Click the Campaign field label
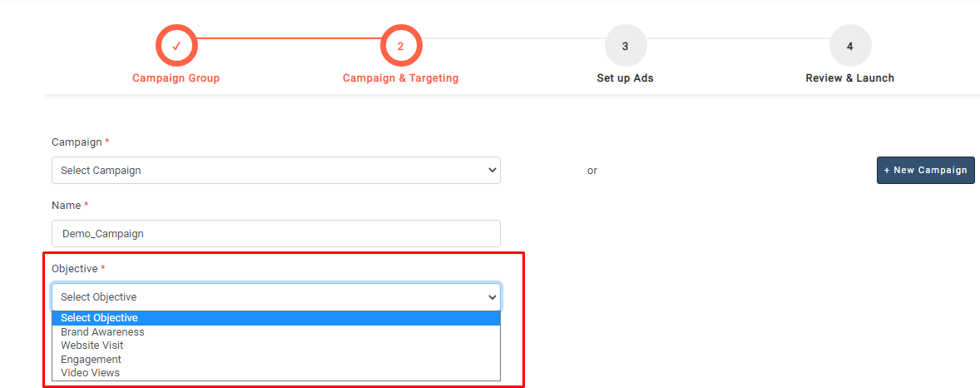980x388 pixels. tap(77, 142)
